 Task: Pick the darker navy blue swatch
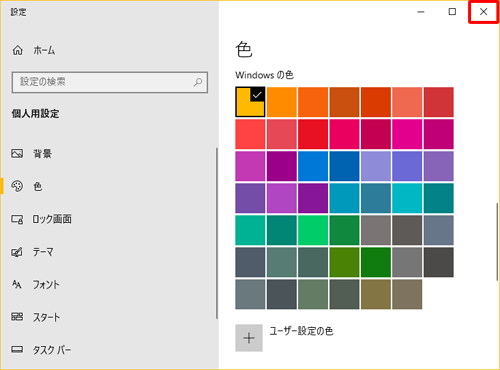coord(344,166)
